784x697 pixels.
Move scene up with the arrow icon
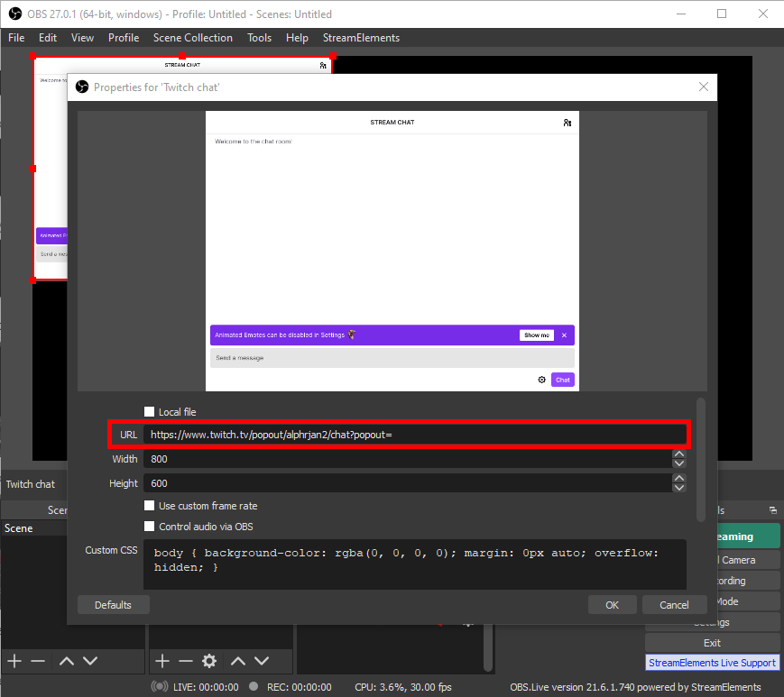(x=67, y=661)
